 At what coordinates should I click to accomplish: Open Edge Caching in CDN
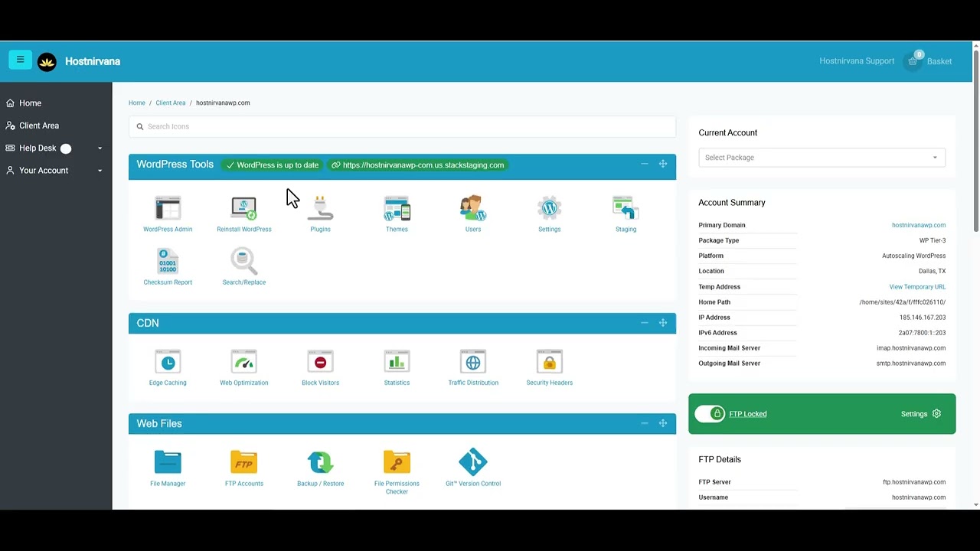168,362
